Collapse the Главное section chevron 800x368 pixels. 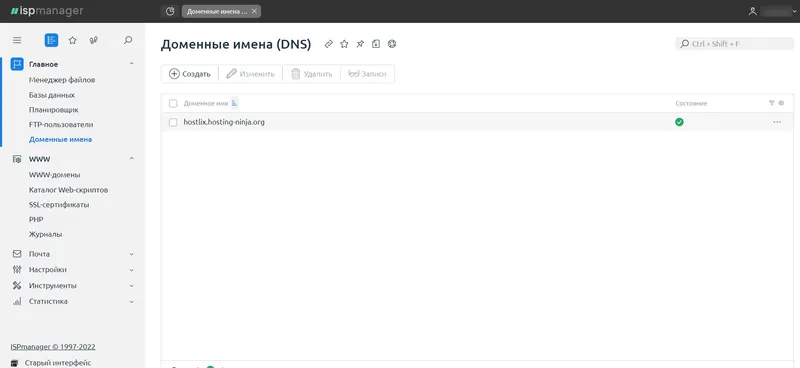click(132, 64)
